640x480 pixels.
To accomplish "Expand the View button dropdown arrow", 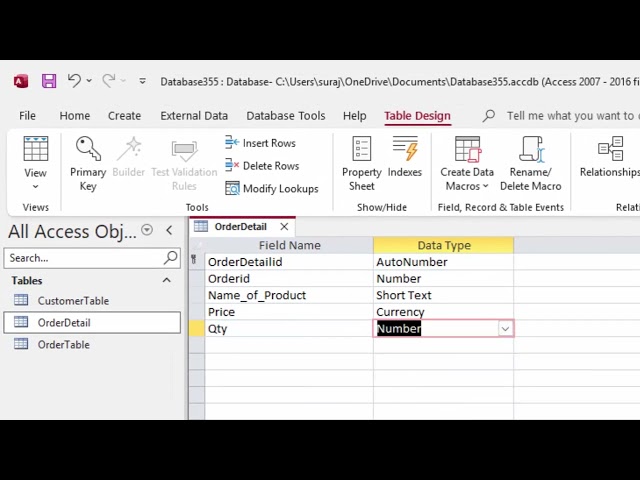I will [x=36, y=187].
